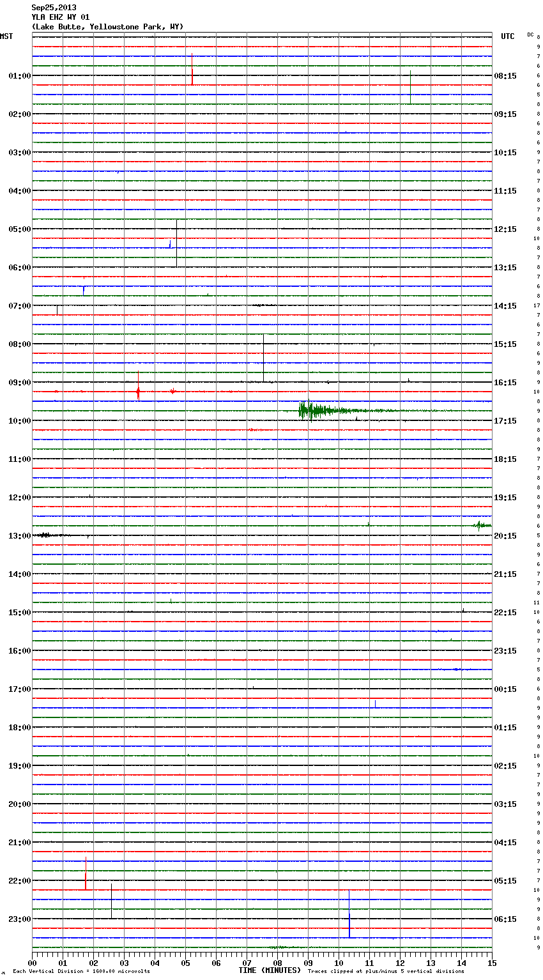Click minute tick label 10 on time axis
The height and width of the screenshot is (980, 543).
(x=339, y=963)
